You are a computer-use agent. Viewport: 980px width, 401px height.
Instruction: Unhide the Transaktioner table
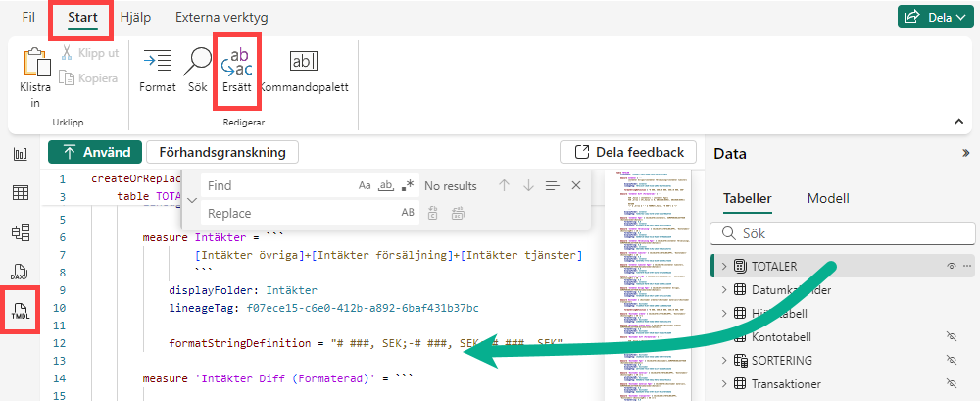tap(952, 384)
